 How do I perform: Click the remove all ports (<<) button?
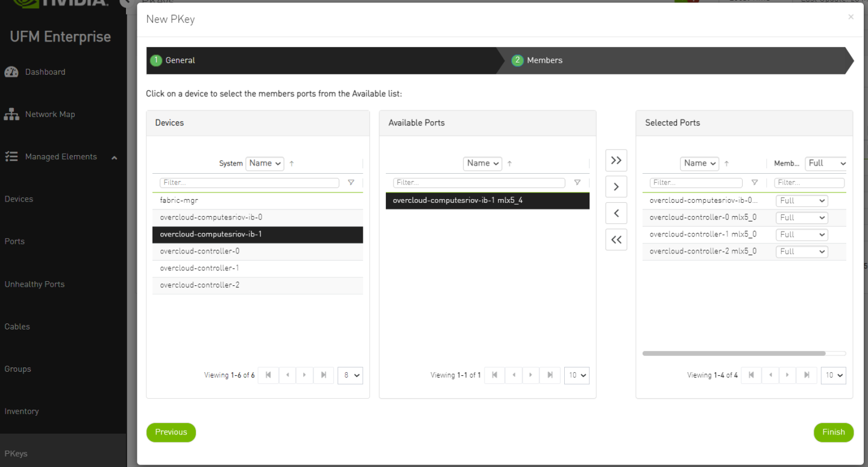[x=616, y=240]
